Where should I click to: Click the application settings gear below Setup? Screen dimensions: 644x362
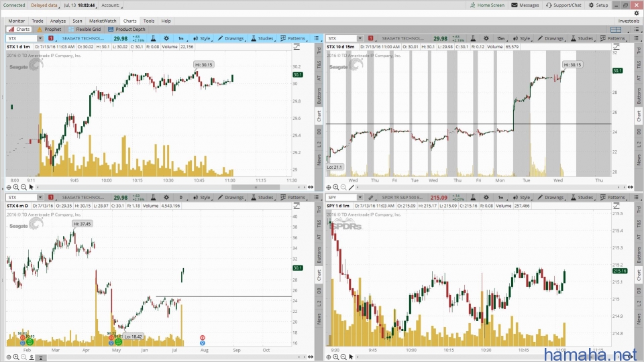pyautogui.click(x=637, y=13)
